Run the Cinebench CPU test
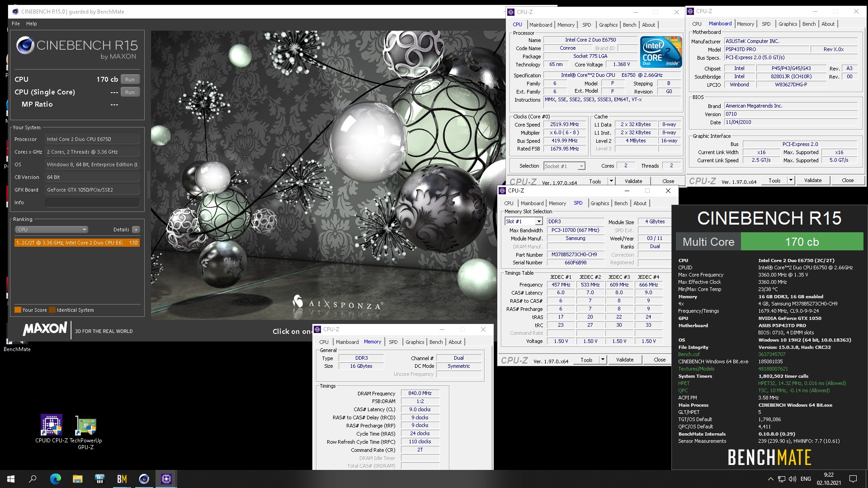 coord(130,80)
